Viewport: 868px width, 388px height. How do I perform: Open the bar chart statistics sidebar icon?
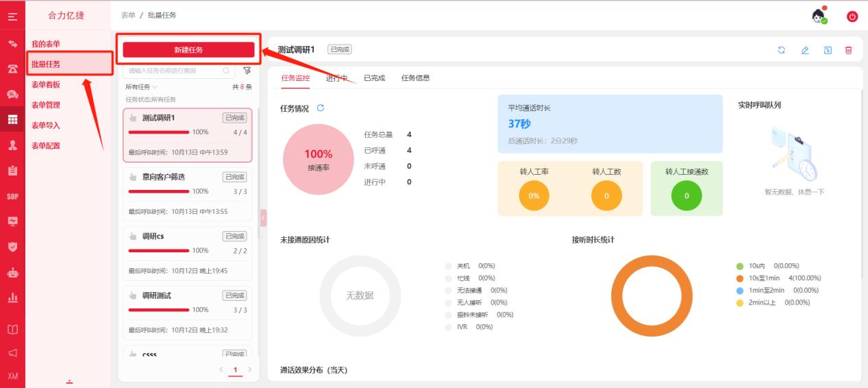[x=12, y=298]
